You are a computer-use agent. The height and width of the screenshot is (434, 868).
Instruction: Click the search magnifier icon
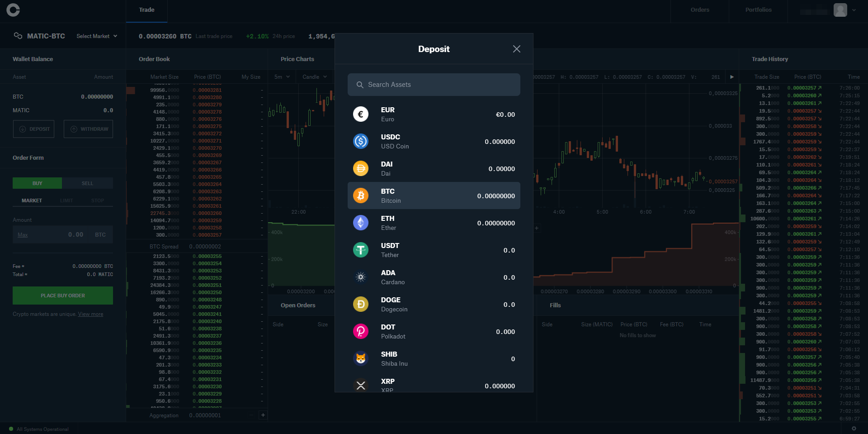pyautogui.click(x=360, y=85)
